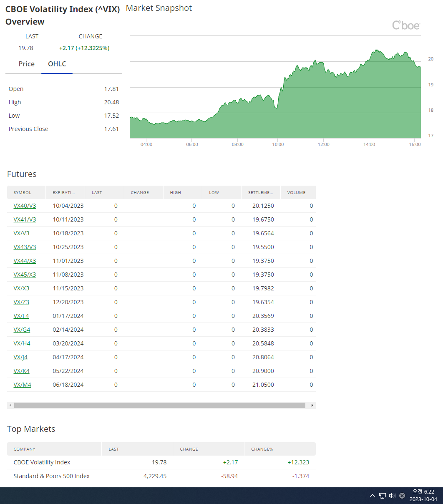443x504 pixels.
Task: Click the Open value 17.81
Action: 111,89
